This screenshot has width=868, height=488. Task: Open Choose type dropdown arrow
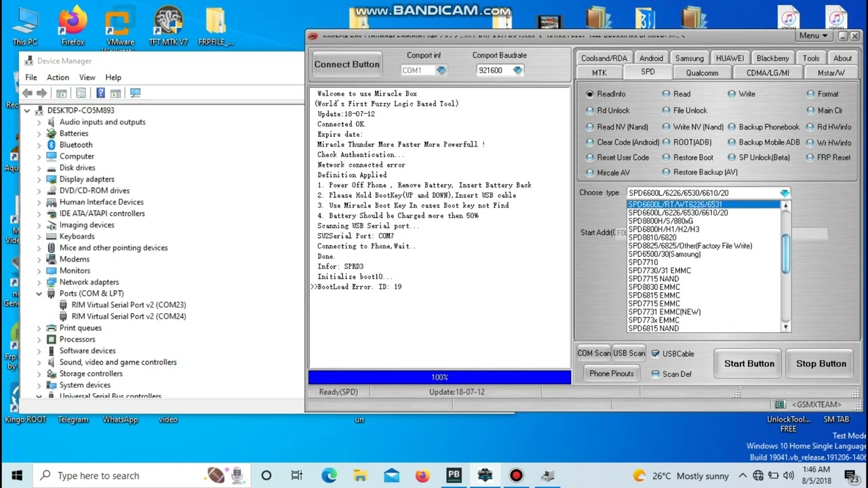tap(785, 193)
